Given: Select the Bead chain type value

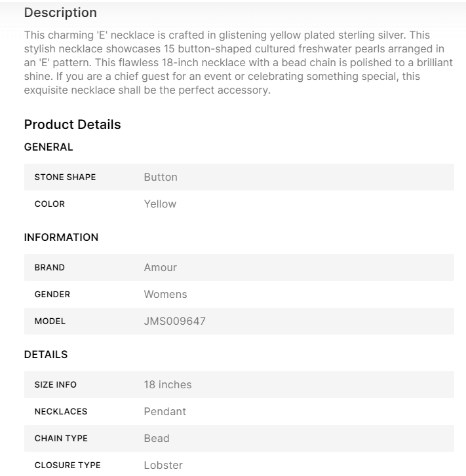Looking at the screenshot, I should pyautogui.click(x=157, y=438).
